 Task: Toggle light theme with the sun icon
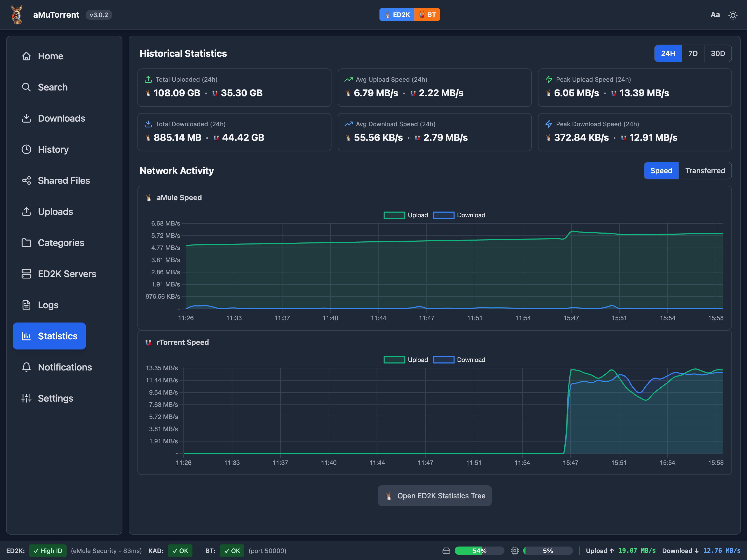click(732, 15)
